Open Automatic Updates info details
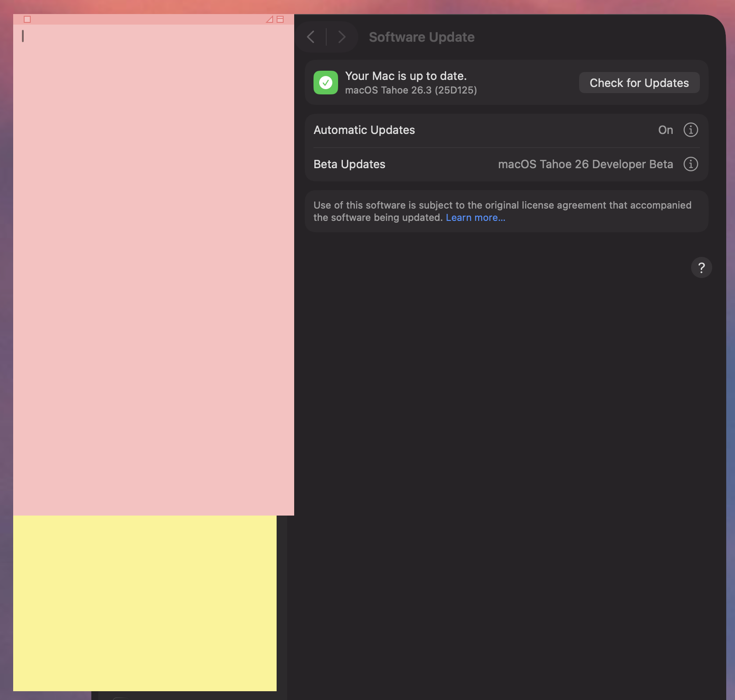The height and width of the screenshot is (700, 735). click(x=691, y=130)
